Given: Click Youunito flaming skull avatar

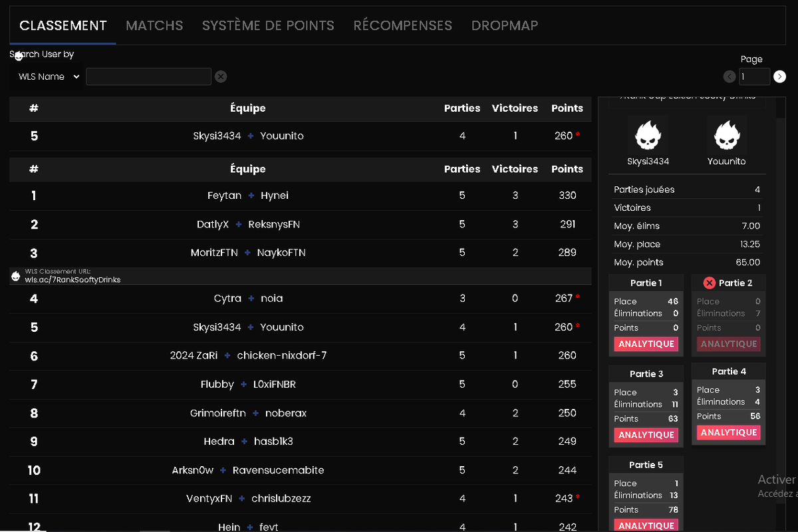Looking at the screenshot, I should point(726,135).
